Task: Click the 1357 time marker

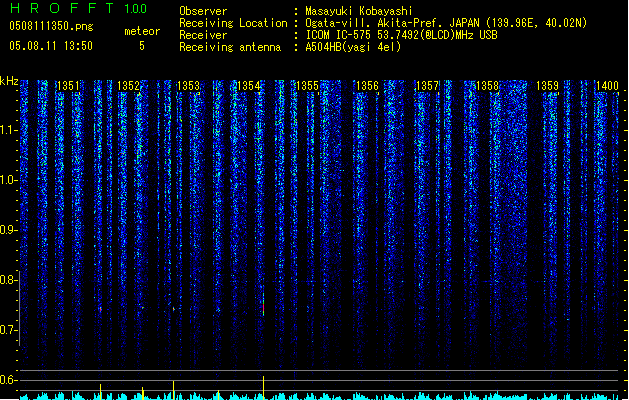Action: click(x=427, y=85)
